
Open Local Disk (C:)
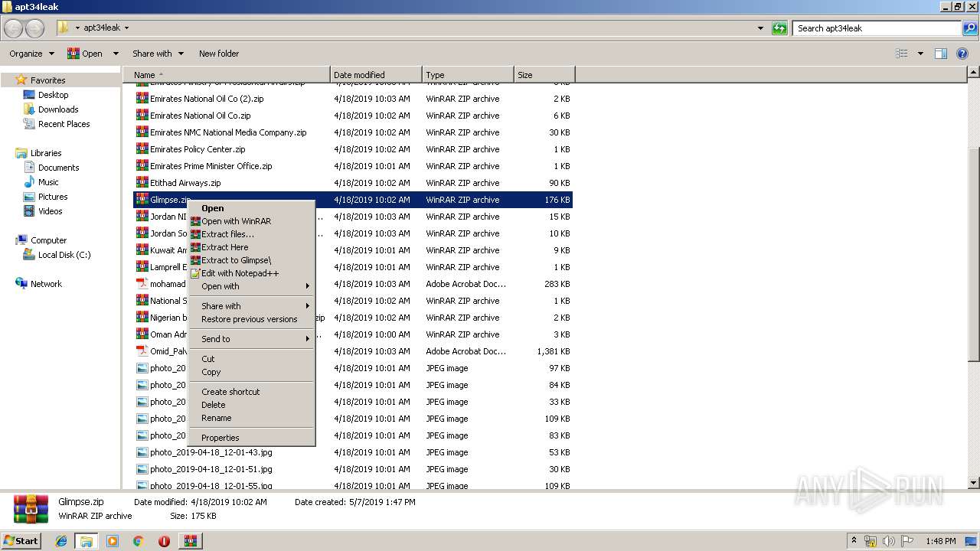(x=64, y=255)
